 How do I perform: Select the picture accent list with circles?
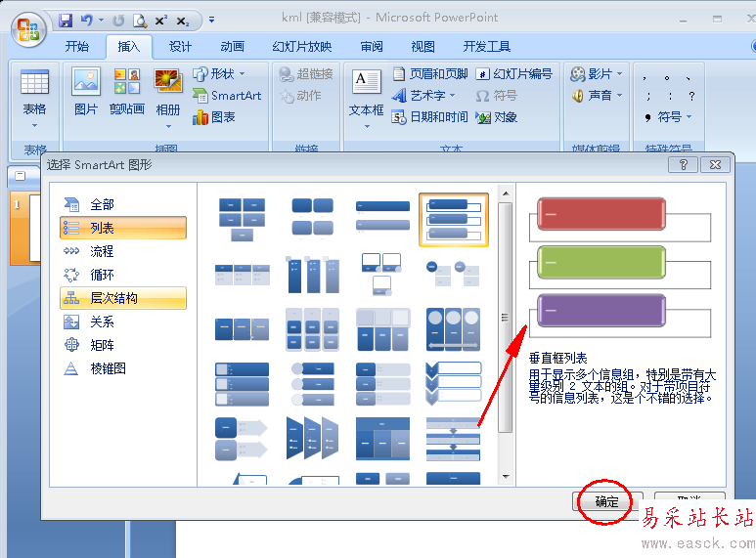[312, 384]
